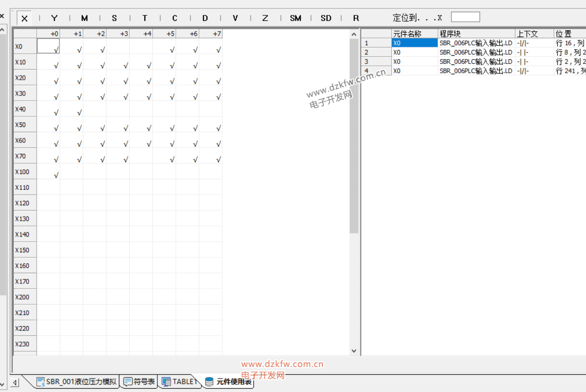
Task: Click the tab scroll-left arrow at bottom
Action: point(15,382)
